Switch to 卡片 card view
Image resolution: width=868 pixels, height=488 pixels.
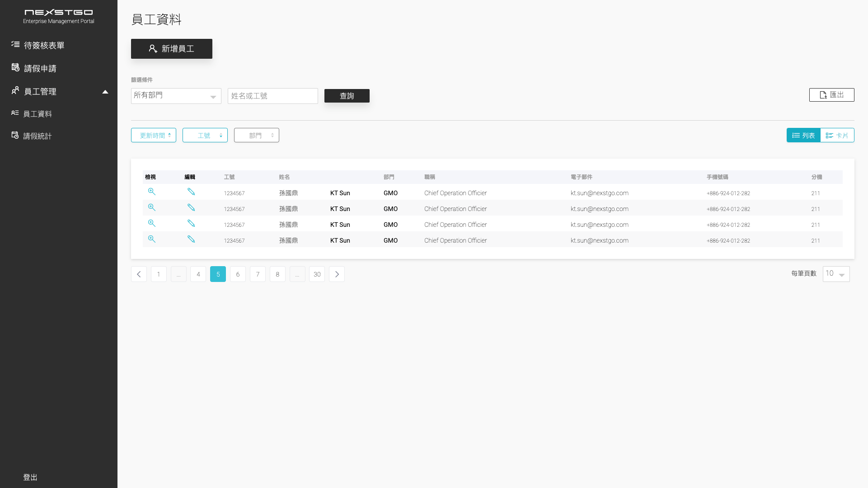click(837, 135)
